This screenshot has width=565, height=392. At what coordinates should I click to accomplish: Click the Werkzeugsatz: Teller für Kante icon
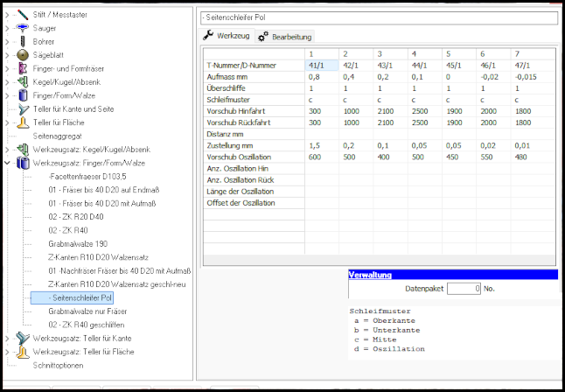[x=23, y=338]
